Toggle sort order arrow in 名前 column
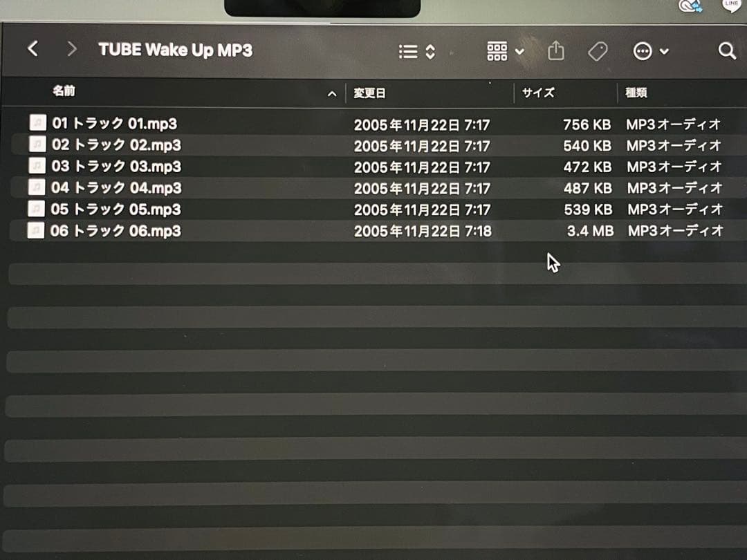This screenshot has width=747, height=560. click(332, 93)
